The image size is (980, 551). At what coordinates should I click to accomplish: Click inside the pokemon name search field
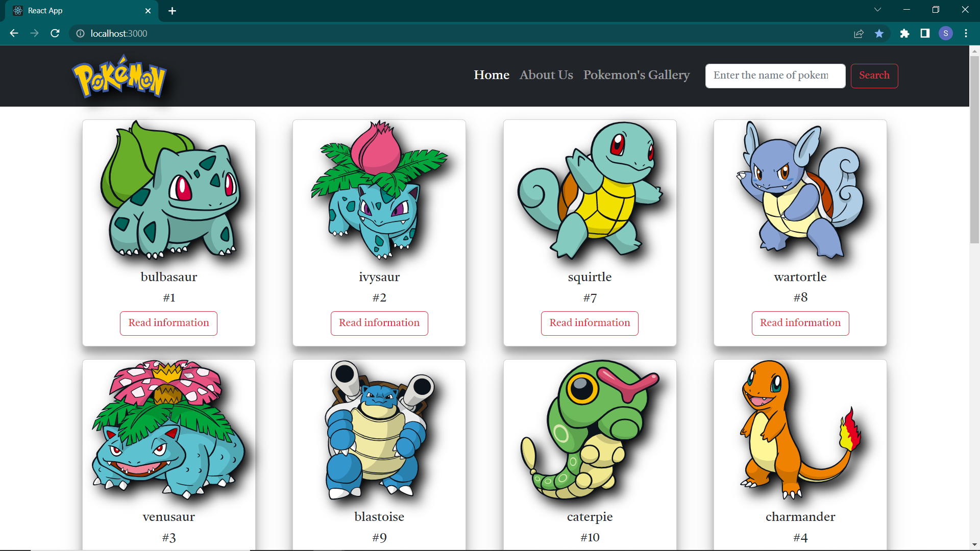tap(775, 76)
